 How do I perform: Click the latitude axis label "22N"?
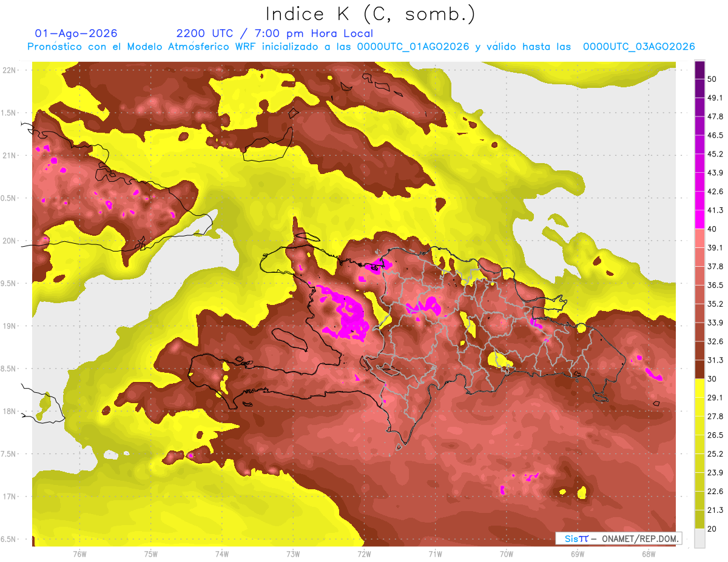[x=9, y=70]
